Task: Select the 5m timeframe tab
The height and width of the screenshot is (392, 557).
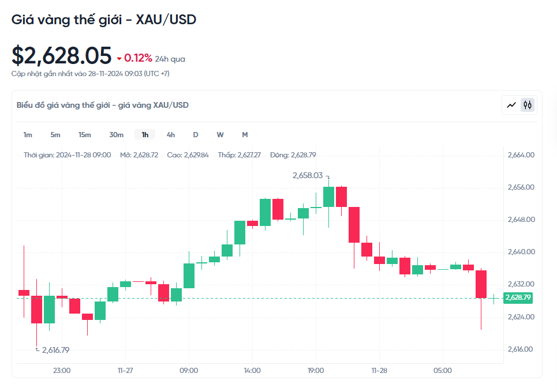Action: [55, 135]
